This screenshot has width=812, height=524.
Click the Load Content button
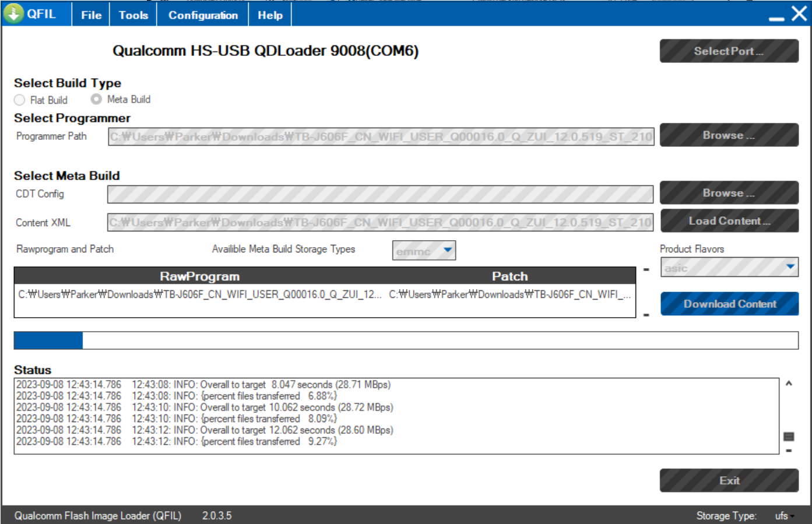[x=729, y=220]
